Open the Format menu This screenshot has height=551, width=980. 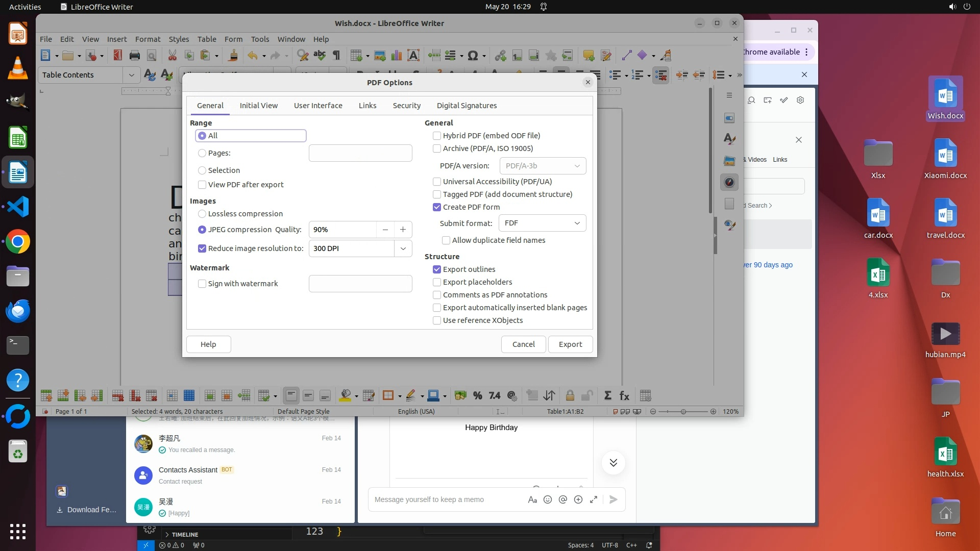(148, 39)
